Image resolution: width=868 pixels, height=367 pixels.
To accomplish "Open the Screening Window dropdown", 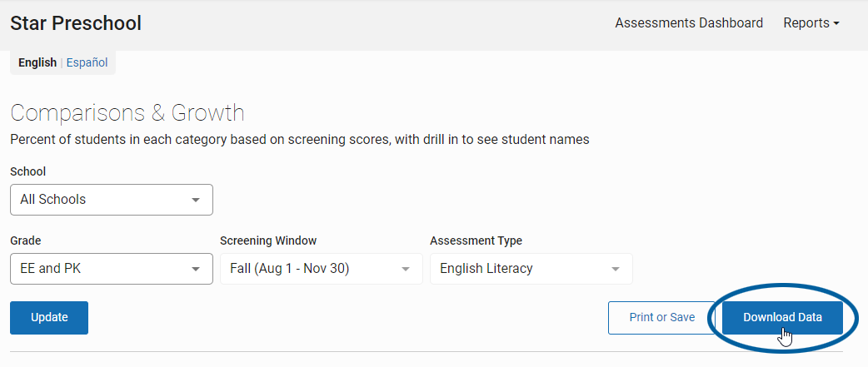I will (x=321, y=269).
